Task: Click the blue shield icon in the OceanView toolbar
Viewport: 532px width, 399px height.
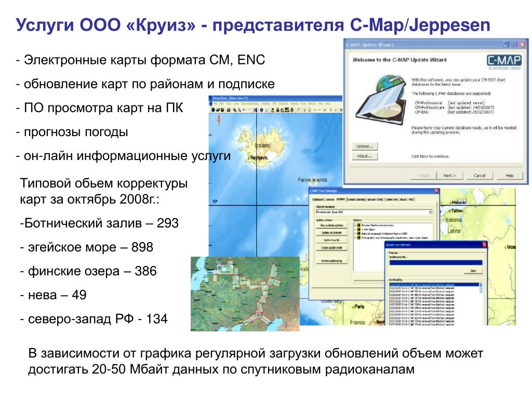Action: [x=261, y=110]
